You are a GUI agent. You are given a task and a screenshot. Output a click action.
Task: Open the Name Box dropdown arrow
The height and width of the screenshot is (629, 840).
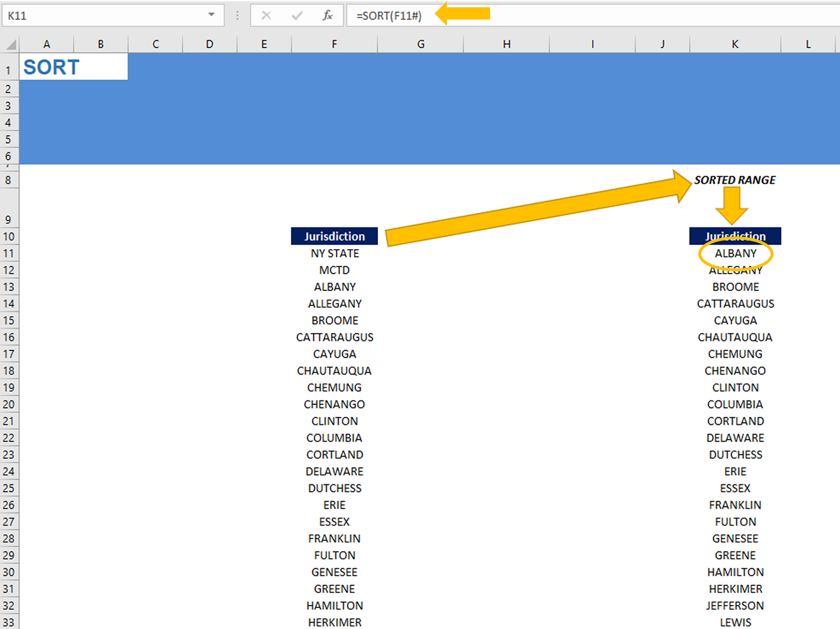[211, 15]
